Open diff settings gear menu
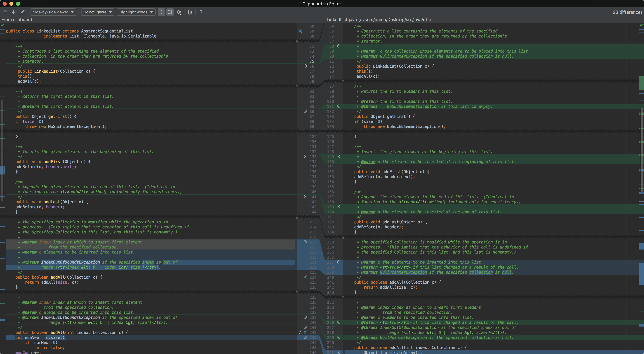 point(179,12)
